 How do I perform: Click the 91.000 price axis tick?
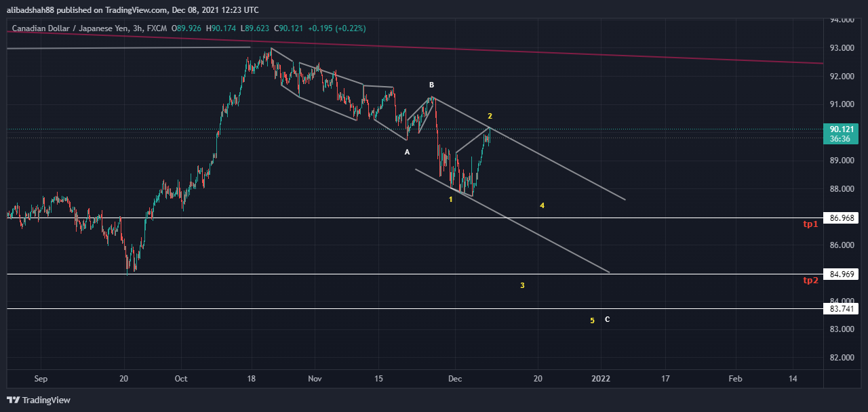[840, 104]
